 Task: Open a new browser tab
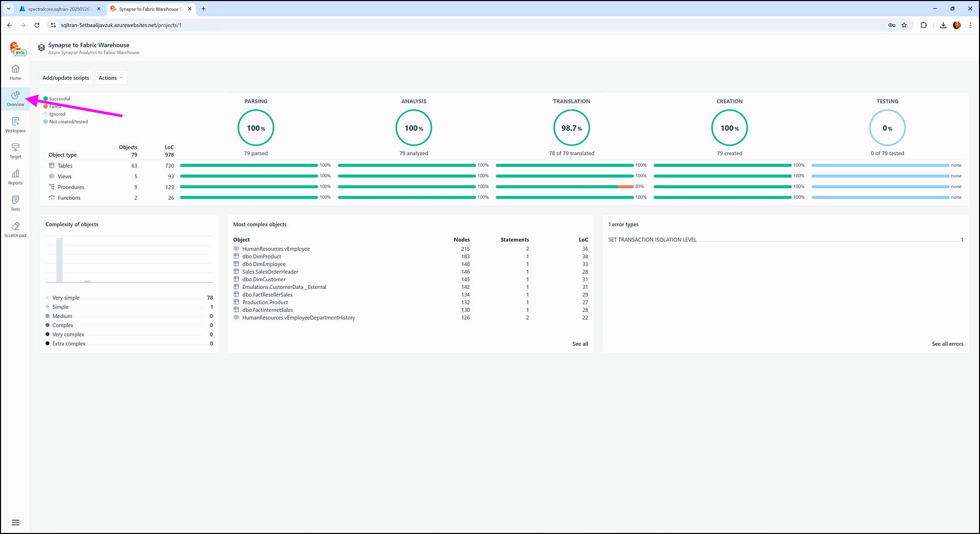203,9
